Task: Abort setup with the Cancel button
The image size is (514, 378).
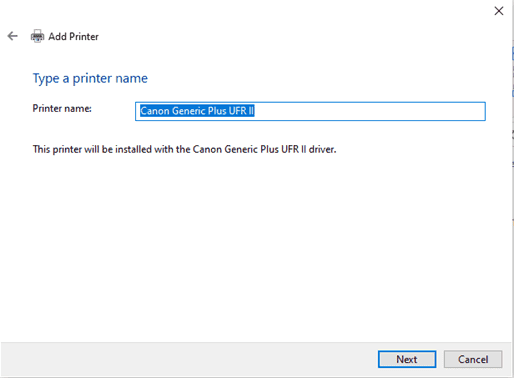Action: (x=473, y=359)
